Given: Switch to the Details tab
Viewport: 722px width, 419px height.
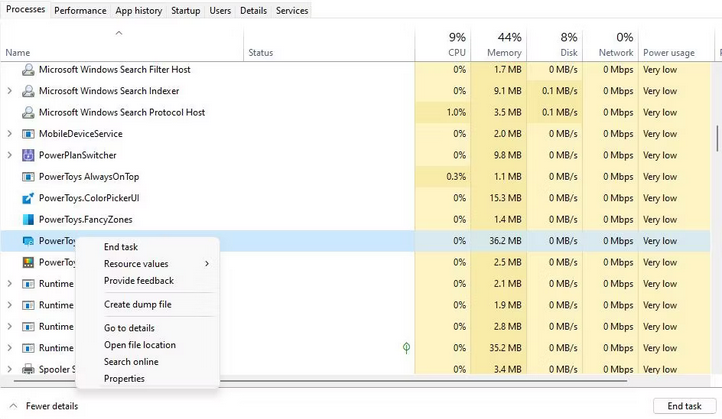Looking at the screenshot, I should (x=253, y=11).
